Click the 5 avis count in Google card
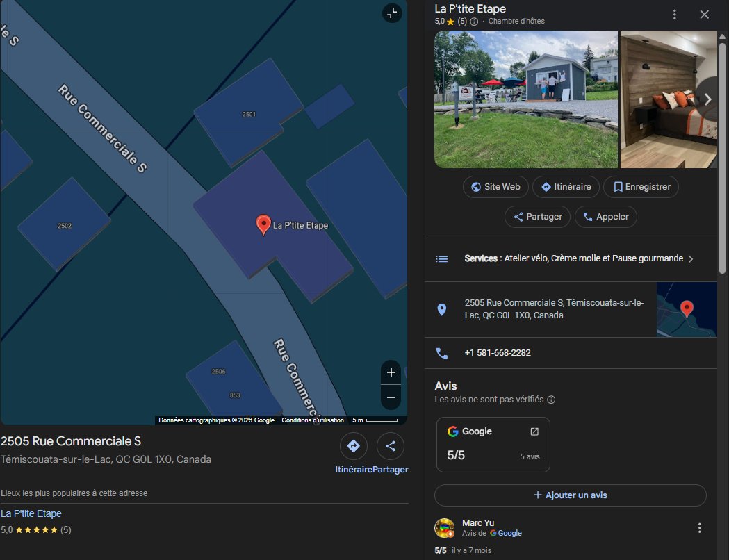The height and width of the screenshot is (560, 729). coord(530,457)
